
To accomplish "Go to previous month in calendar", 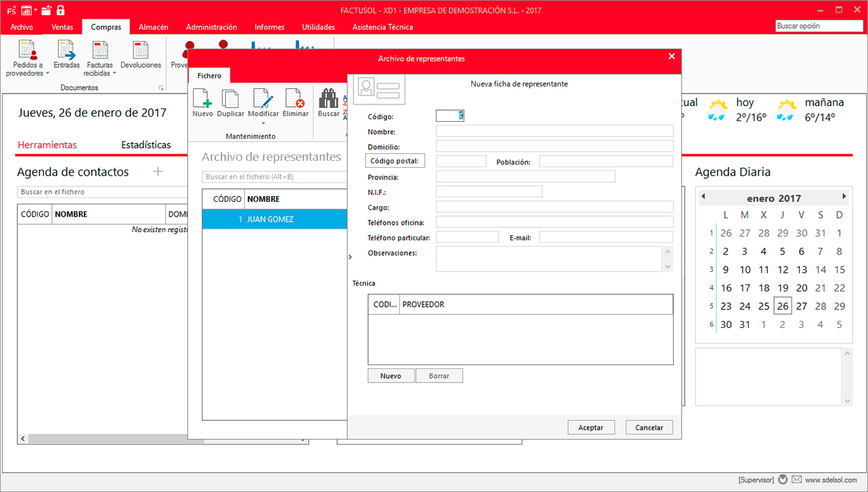I will 703,197.
